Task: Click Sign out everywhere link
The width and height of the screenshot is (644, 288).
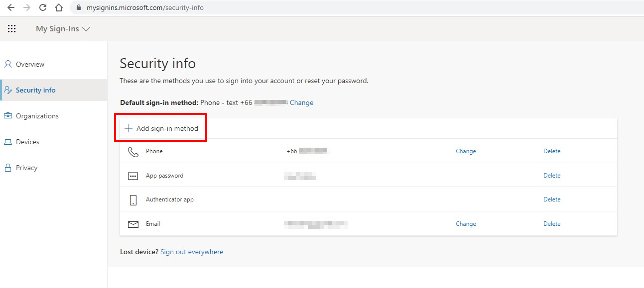Action: coord(192,252)
